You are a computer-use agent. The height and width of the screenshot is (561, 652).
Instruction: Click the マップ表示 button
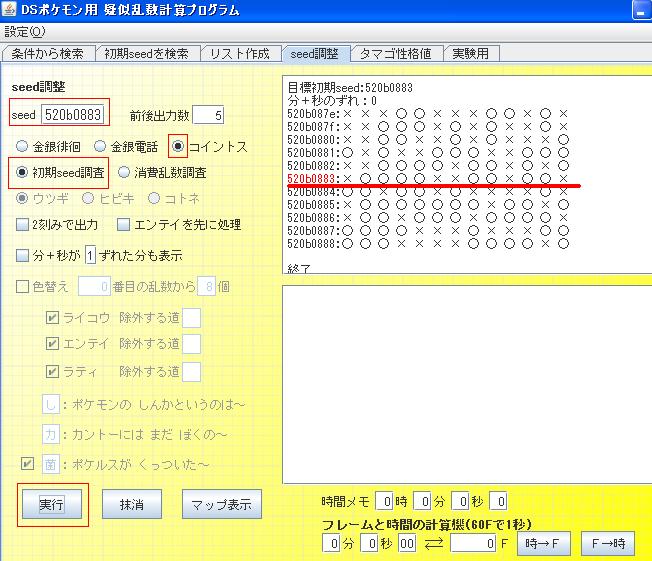pos(222,504)
